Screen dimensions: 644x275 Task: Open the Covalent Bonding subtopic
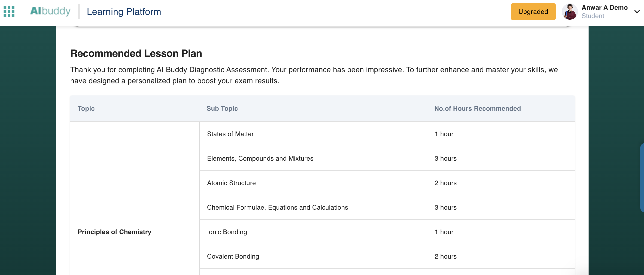(233, 256)
